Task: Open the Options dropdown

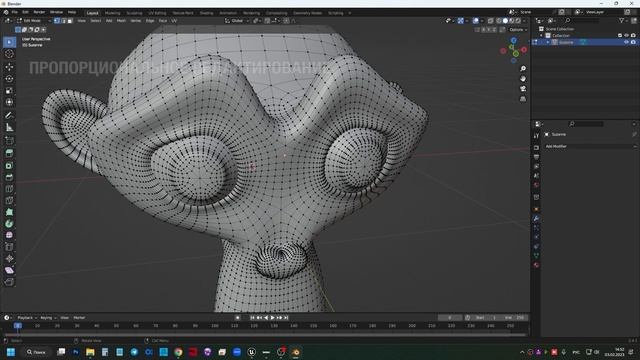Action: point(518,29)
